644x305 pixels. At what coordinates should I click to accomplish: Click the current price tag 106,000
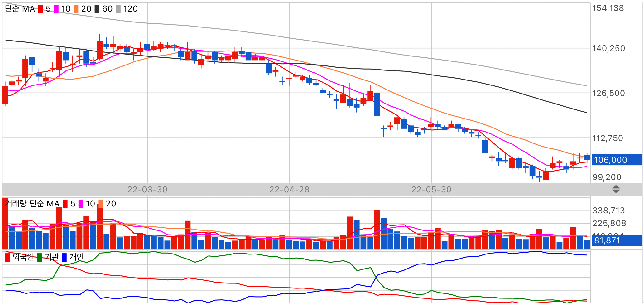pos(617,160)
